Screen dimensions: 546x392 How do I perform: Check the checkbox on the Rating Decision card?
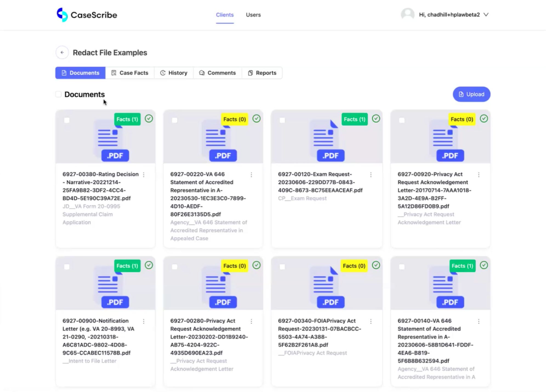[x=67, y=120]
